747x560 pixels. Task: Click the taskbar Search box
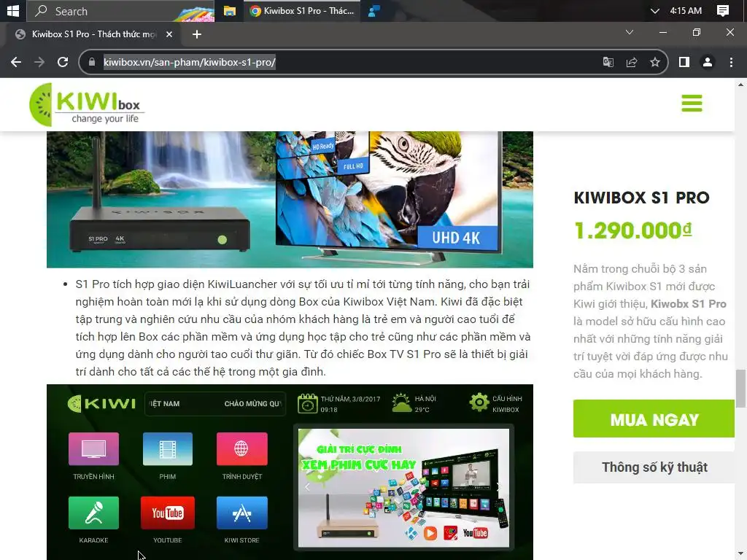click(120, 10)
